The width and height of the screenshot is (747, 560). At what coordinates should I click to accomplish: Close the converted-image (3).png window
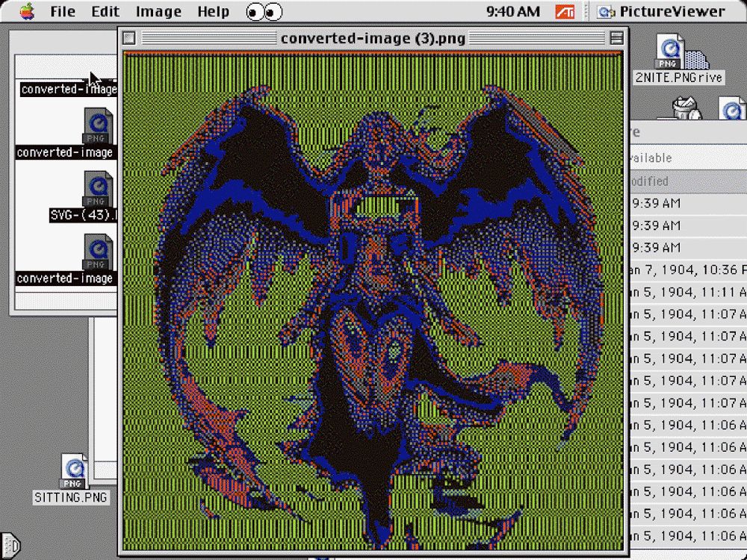[129, 38]
